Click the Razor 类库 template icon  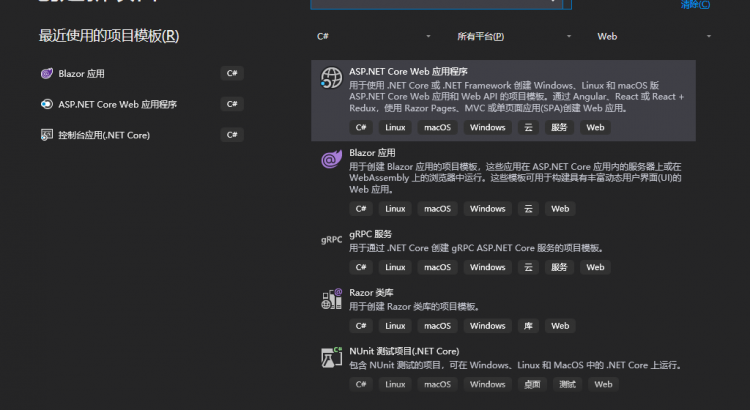331,299
